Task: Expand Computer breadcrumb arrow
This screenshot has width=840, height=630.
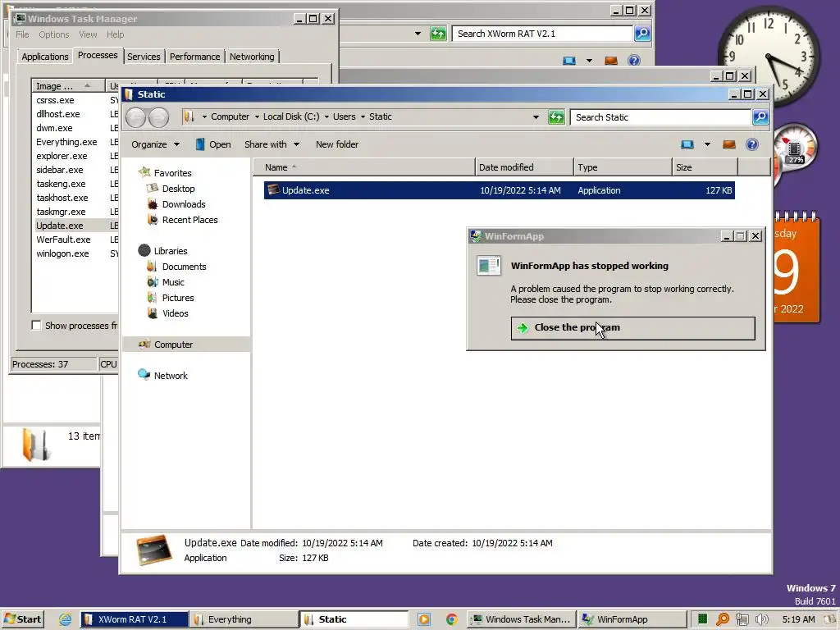Action: [x=257, y=116]
